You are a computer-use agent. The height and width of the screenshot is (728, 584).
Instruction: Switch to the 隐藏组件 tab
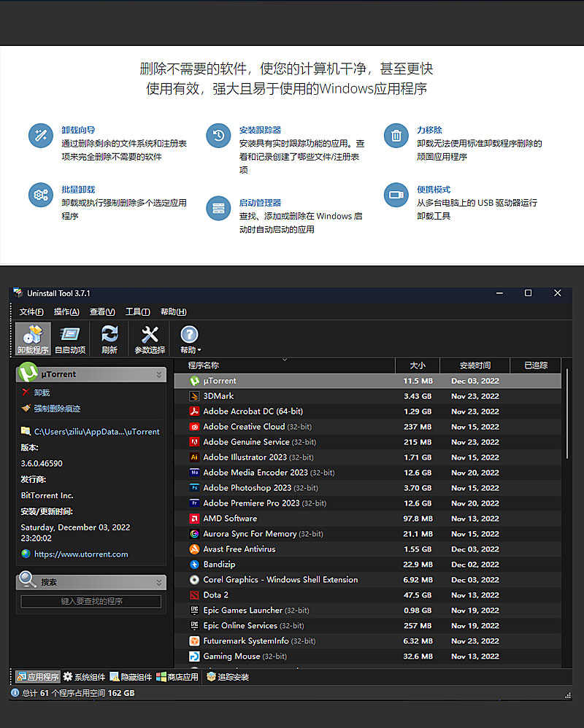(131, 677)
